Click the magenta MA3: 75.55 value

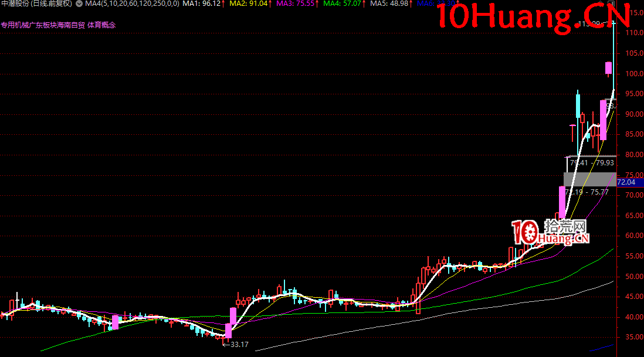point(295,4)
